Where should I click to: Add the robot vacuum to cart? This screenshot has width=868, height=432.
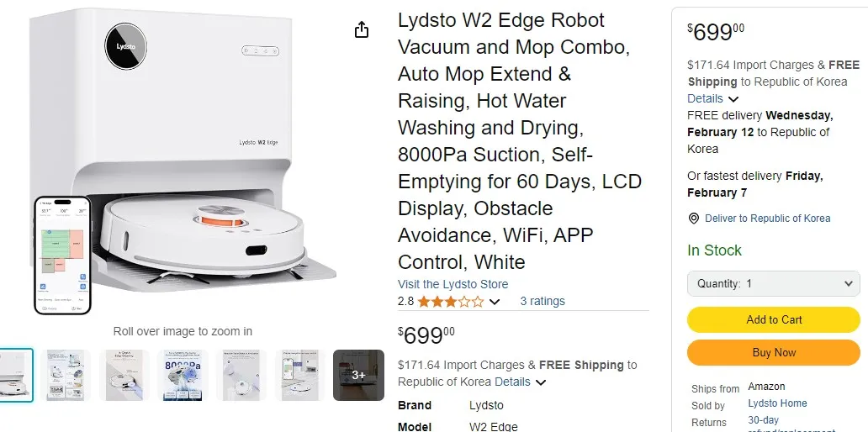point(773,319)
